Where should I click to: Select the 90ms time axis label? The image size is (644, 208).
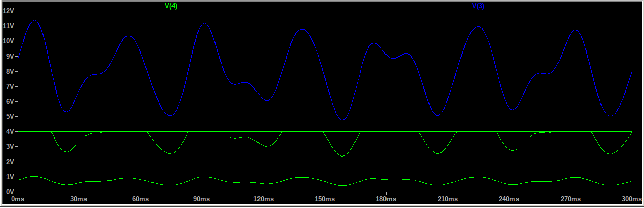point(202,200)
